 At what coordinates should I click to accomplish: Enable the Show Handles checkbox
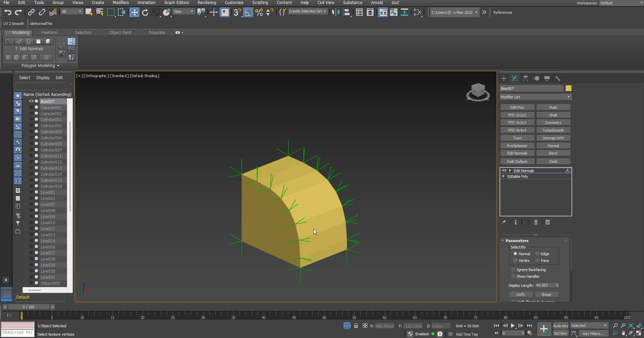[x=513, y=276]
